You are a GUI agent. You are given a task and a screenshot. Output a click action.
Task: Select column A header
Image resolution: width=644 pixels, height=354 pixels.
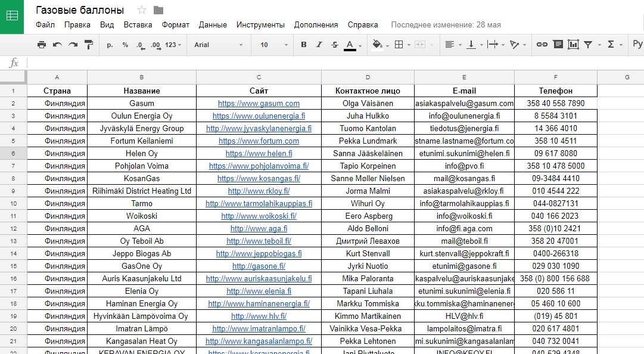click(x=57, y=77)
